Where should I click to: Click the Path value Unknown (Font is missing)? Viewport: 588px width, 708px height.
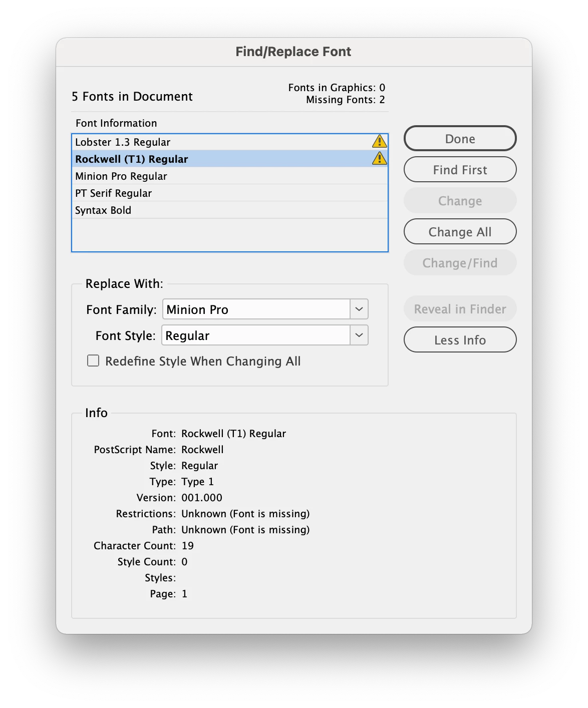click(245, 529)
